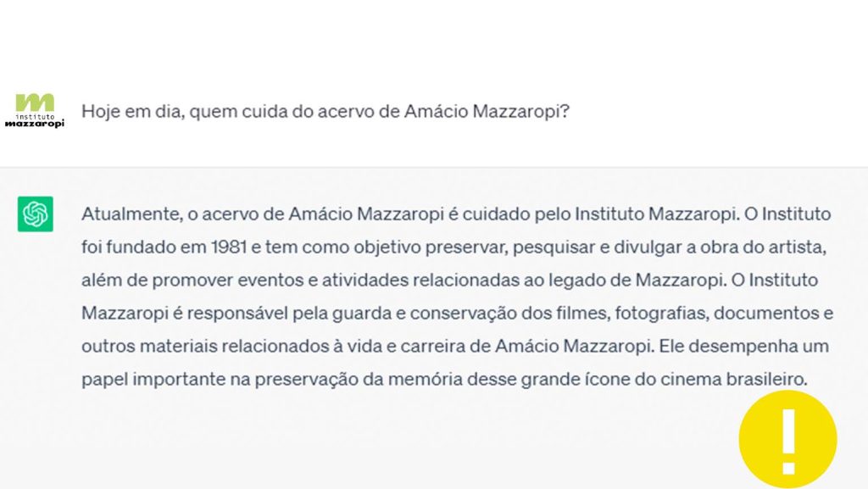Click the green ChatGPT logo icon

(36, 214)
